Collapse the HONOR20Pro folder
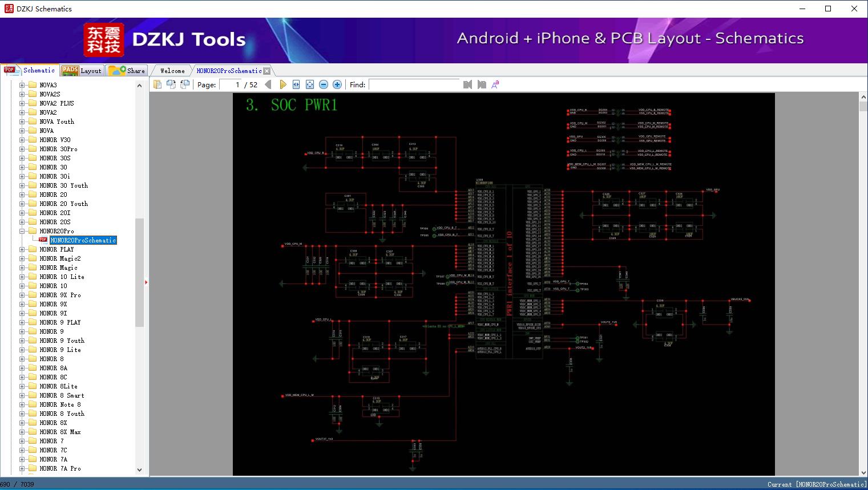The width and height of the screenshot is (868, 490). 22,231
